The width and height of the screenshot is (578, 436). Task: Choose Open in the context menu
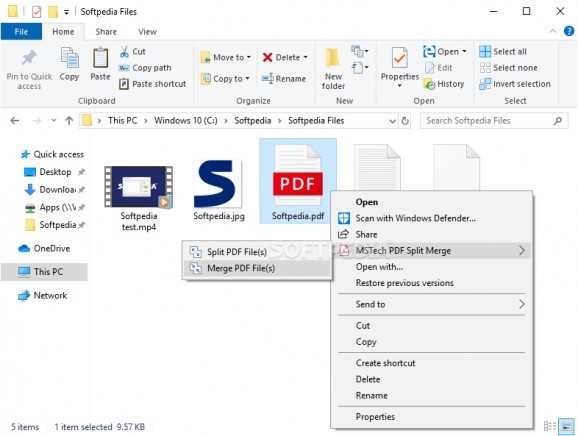pos(432,202)
